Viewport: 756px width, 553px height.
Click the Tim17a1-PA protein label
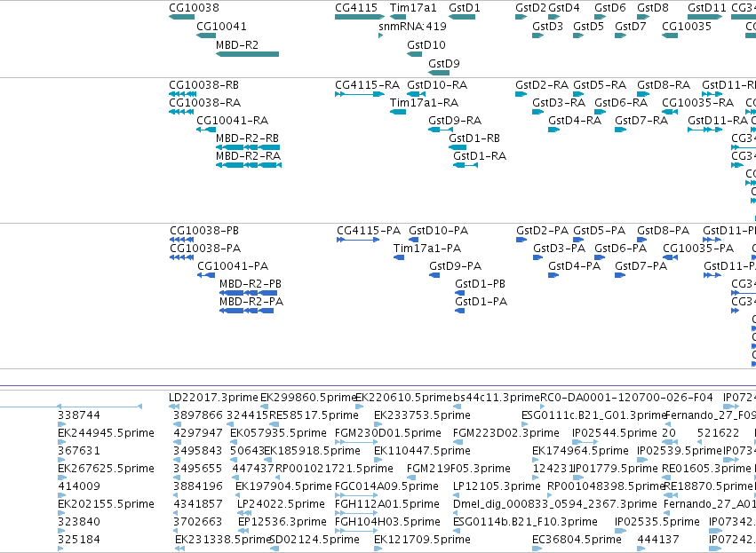(427, 249)
